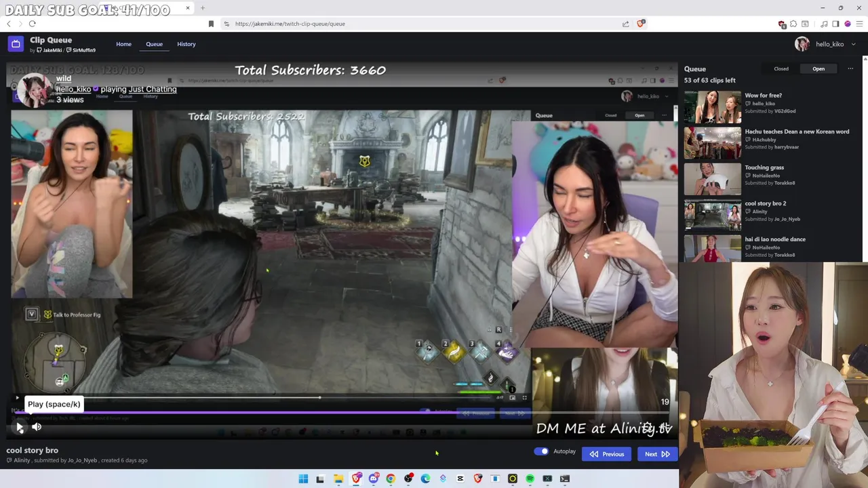Click the share icon in the address bar
The height and width of the screenshot is (488, 868).
(625, 24)
